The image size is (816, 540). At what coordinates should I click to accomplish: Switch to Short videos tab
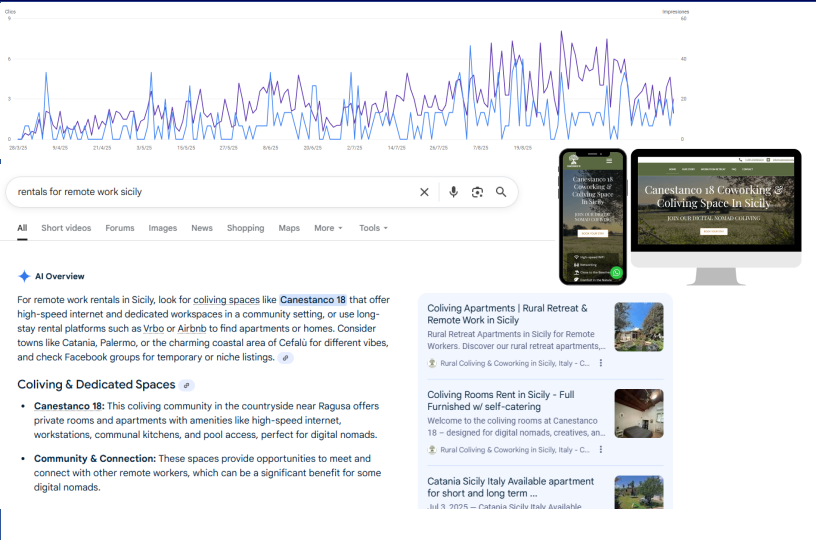pyautogui.click(x=66, y=228)
